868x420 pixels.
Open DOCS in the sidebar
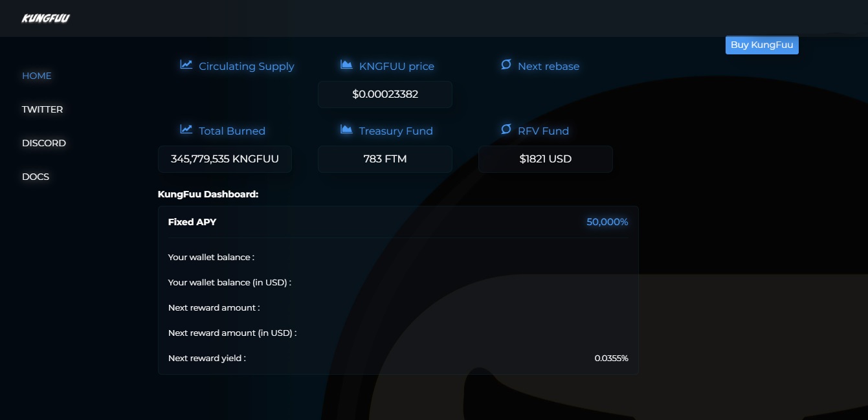pyautogui.click(x=36, y=177)
